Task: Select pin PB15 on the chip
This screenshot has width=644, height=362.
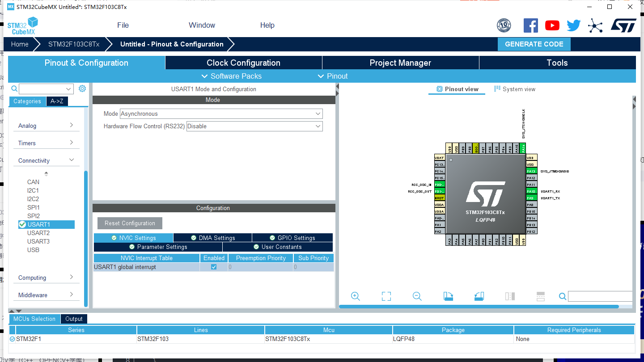Action: click(x=531, y=211)
